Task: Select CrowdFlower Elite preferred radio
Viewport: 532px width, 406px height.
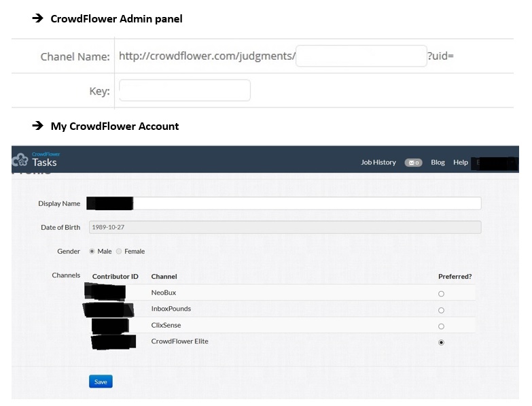Action: coord(441,342)
